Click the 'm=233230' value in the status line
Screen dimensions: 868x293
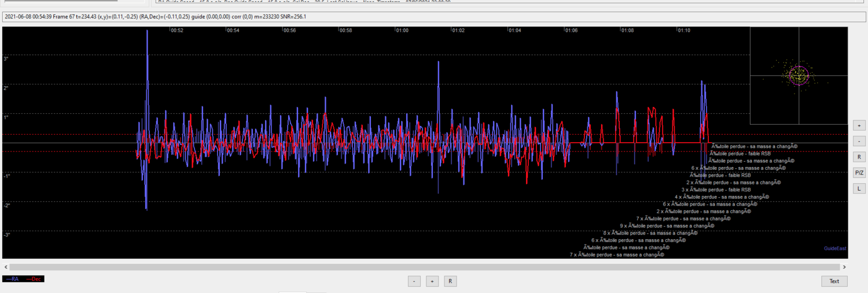267,17
